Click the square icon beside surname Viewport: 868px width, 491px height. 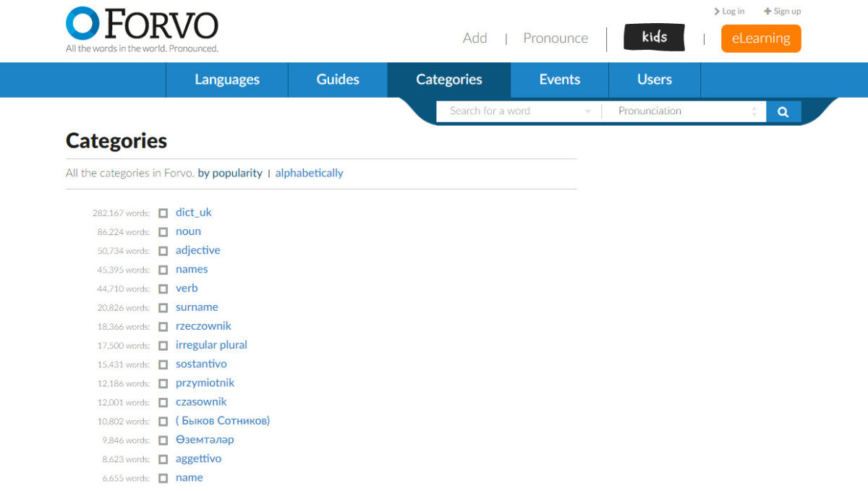[x=163, y=307]
